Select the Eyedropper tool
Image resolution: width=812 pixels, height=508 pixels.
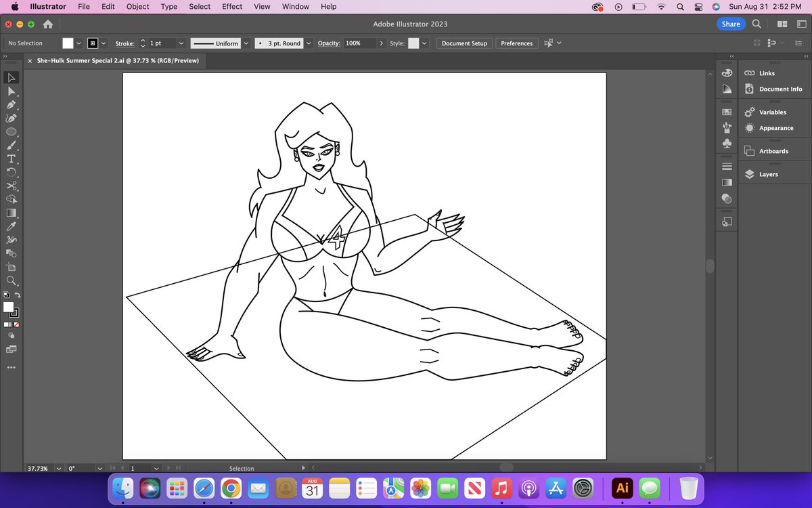click(x=11, y=226)
